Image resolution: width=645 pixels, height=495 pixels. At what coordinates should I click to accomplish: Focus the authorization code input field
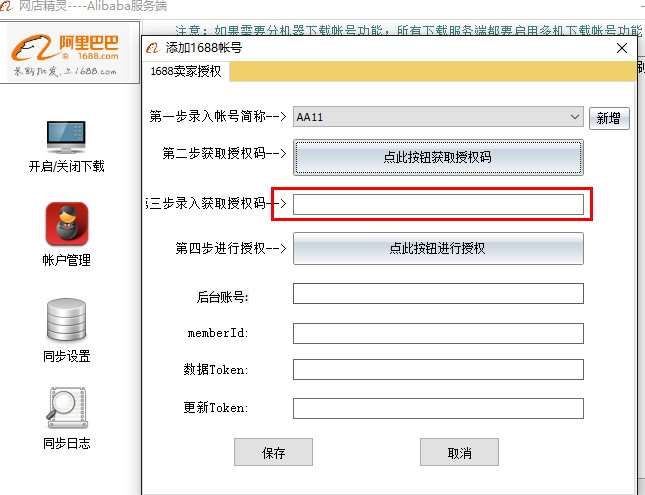pyautogui.click(x=438, y=205)
